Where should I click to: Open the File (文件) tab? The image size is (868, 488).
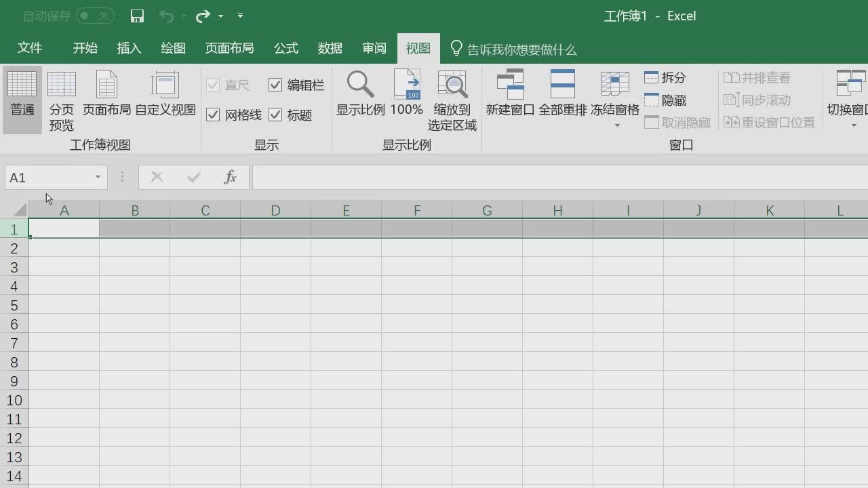tap(30, 48)
